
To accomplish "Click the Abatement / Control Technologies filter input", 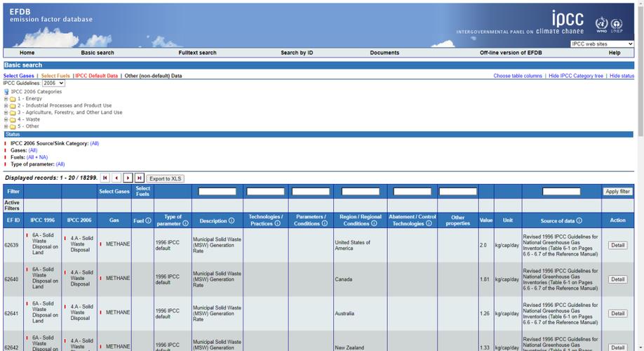I will pyautogui.click(x=412, y=191).
